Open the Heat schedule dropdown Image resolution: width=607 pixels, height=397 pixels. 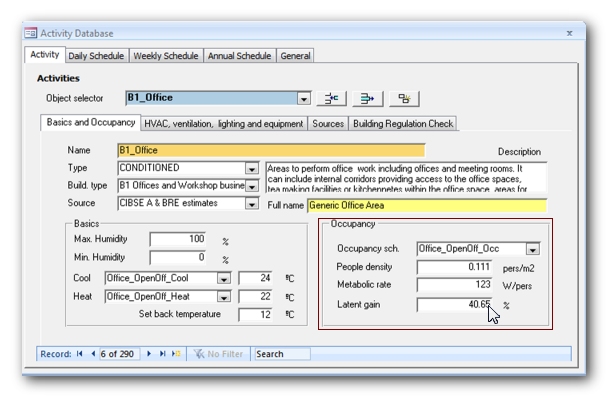coord(223,297)
